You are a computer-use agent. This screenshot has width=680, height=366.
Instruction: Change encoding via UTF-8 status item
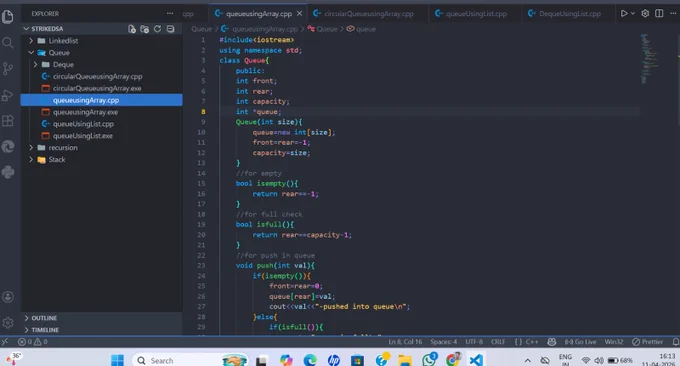(x=474, y=342)
